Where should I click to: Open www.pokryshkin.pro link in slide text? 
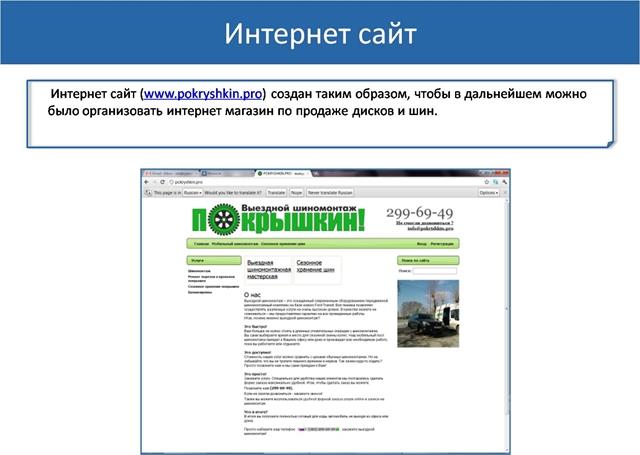[204, 93]
